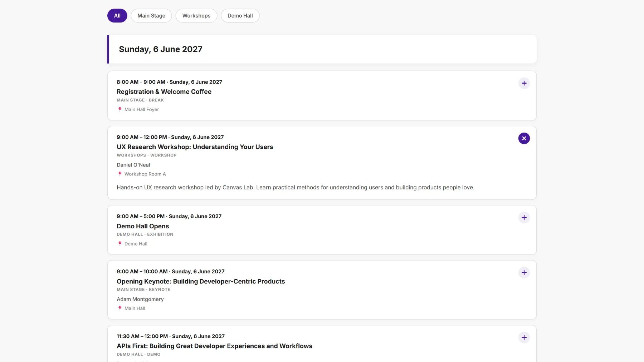Filter sessions by Main Stage

pos(151,16)
